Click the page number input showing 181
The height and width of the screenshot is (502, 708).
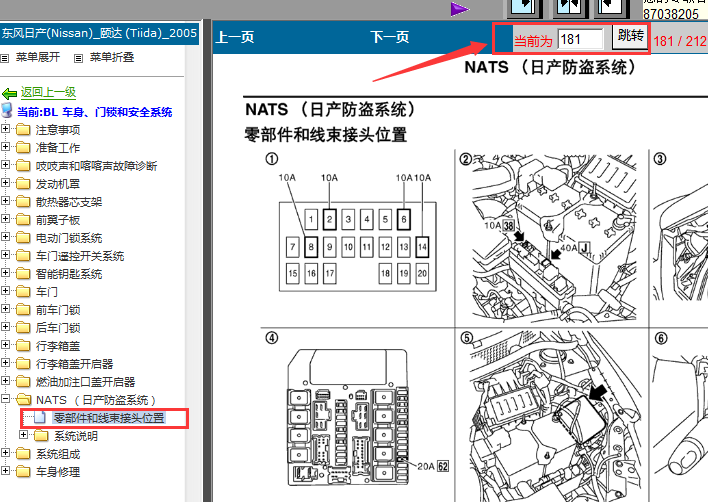coord(580,39)
